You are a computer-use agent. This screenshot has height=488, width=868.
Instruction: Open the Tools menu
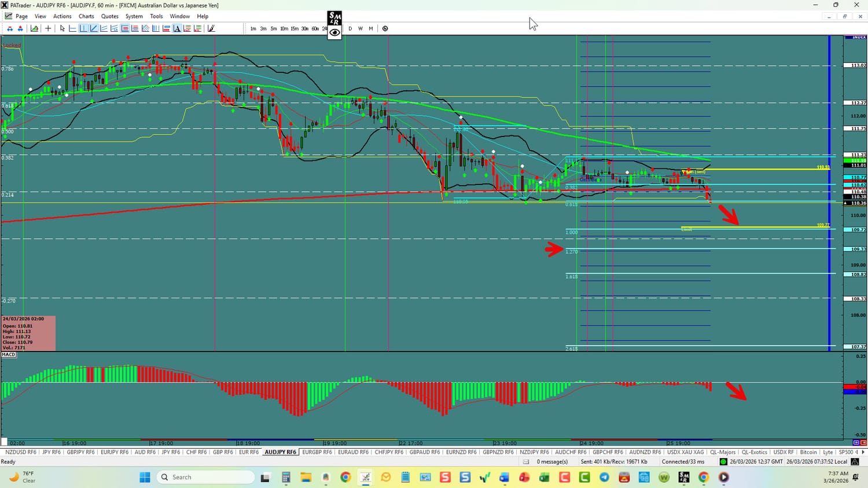pos(156,16)
